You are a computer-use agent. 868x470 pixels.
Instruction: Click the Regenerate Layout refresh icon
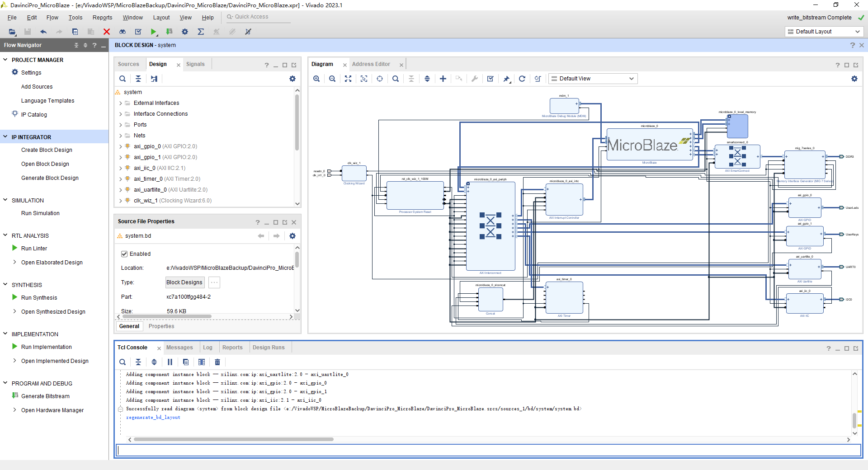point(522,79)
